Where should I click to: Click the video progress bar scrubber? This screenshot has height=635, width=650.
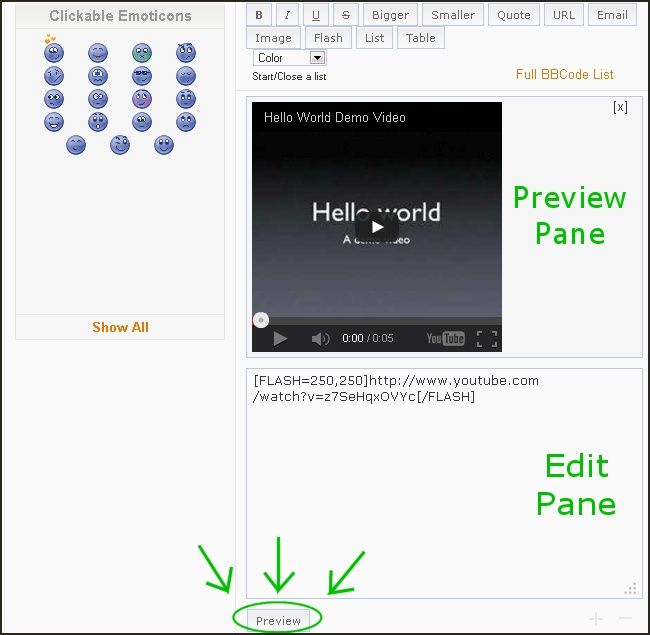coord(260,320)
